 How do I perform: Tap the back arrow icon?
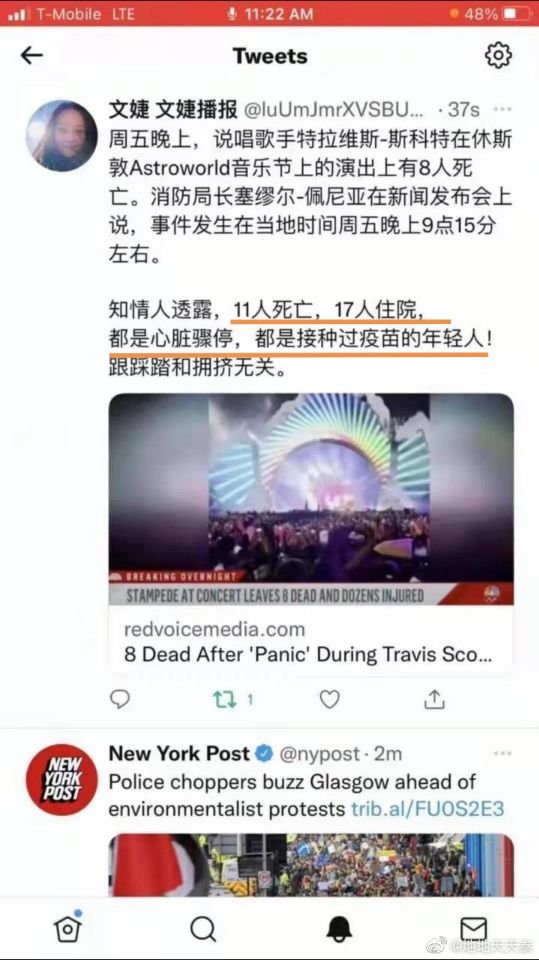point(32,56)
